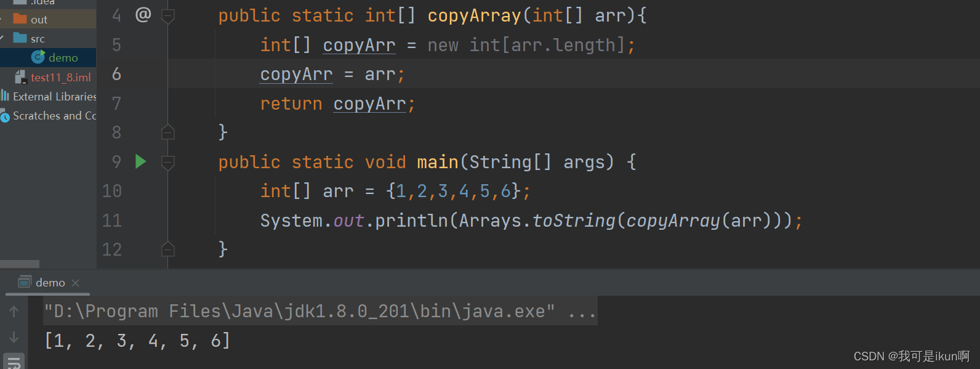
Task: Click the main method name on line 9
Action: point(438,162)
